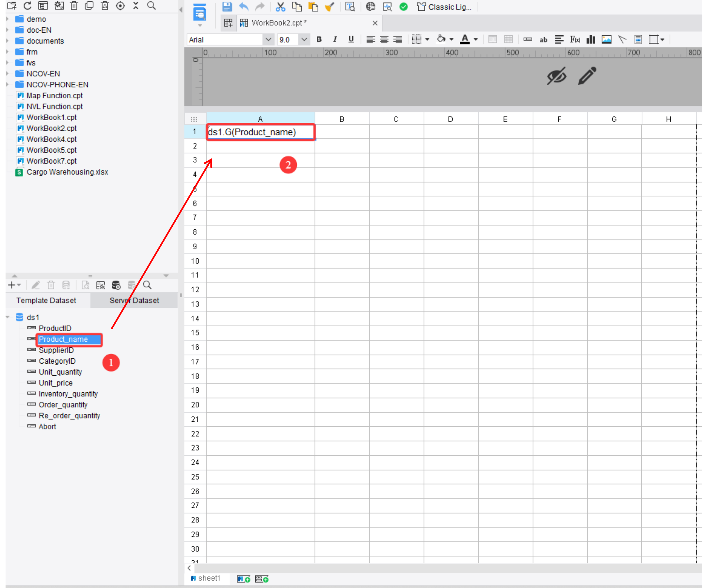Locate the current file with target icon
This screenshot has width=703, height=588.
click(x=120, y=5)
